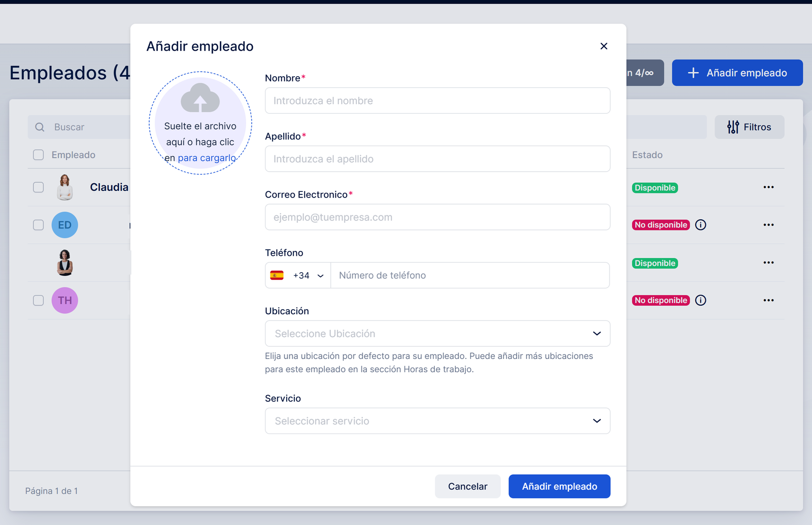Expand the Seleccionar servicio dropdown

[x=437, y=421]
